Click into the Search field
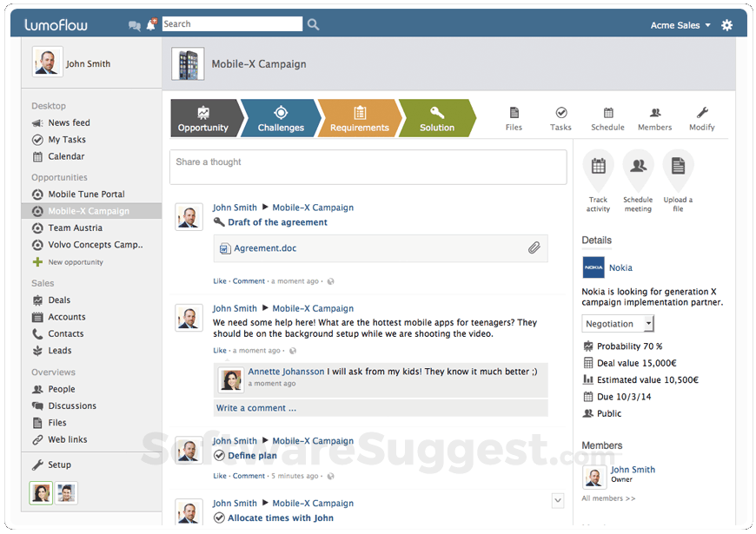The image size is (756, 534). 232,24
